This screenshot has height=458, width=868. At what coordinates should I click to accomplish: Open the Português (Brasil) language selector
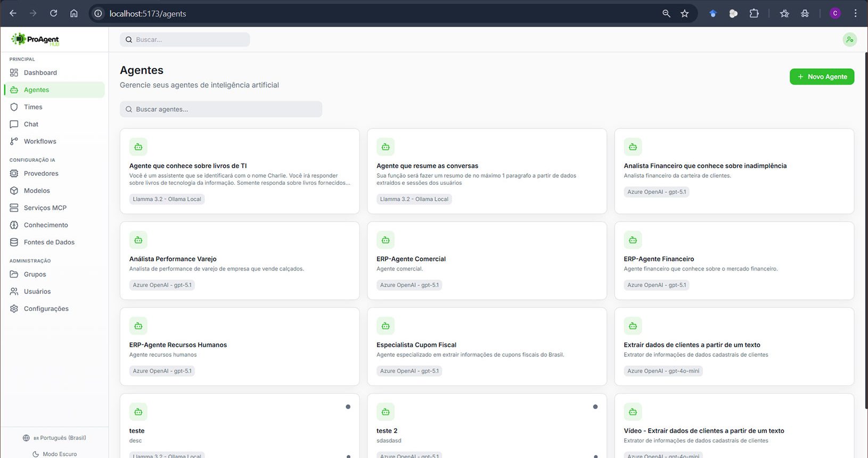(54, 438)
